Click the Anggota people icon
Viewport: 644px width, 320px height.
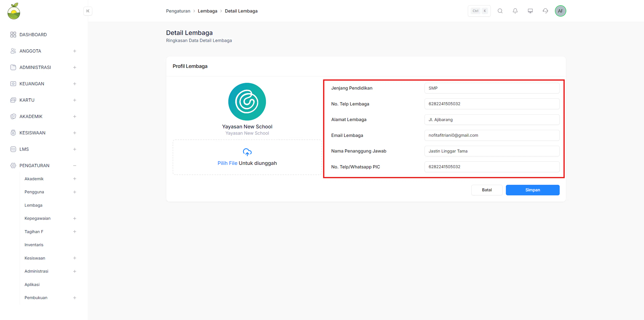(13, 51)
